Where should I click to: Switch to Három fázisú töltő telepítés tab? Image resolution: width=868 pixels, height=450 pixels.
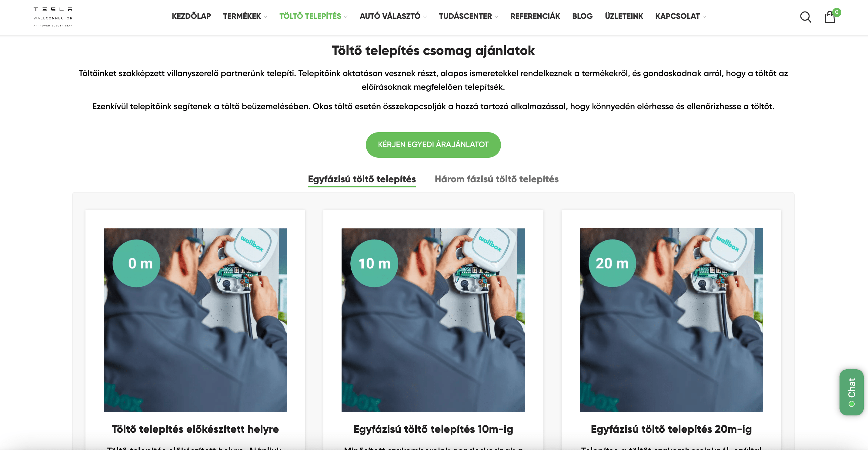click(496, 179)
